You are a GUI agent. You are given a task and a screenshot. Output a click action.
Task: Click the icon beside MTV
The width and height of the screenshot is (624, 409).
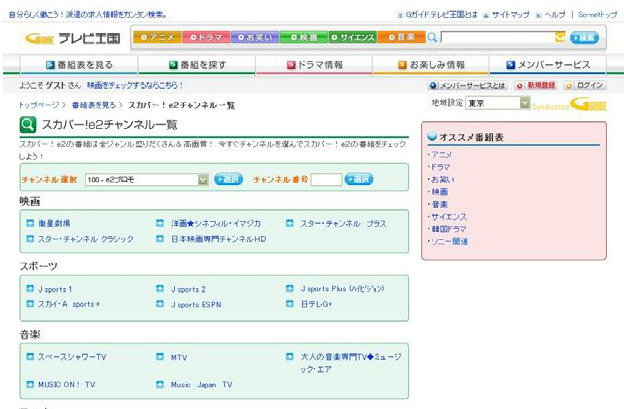click(x=160, y=357)
